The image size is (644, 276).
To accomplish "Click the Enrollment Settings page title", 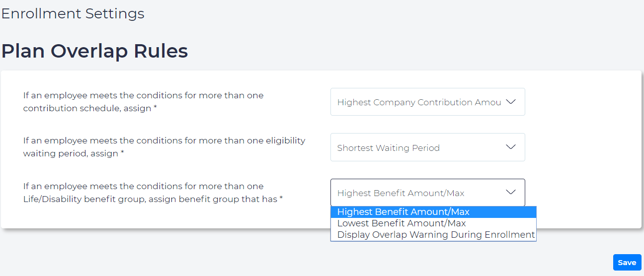I will [x=73, y=13].
